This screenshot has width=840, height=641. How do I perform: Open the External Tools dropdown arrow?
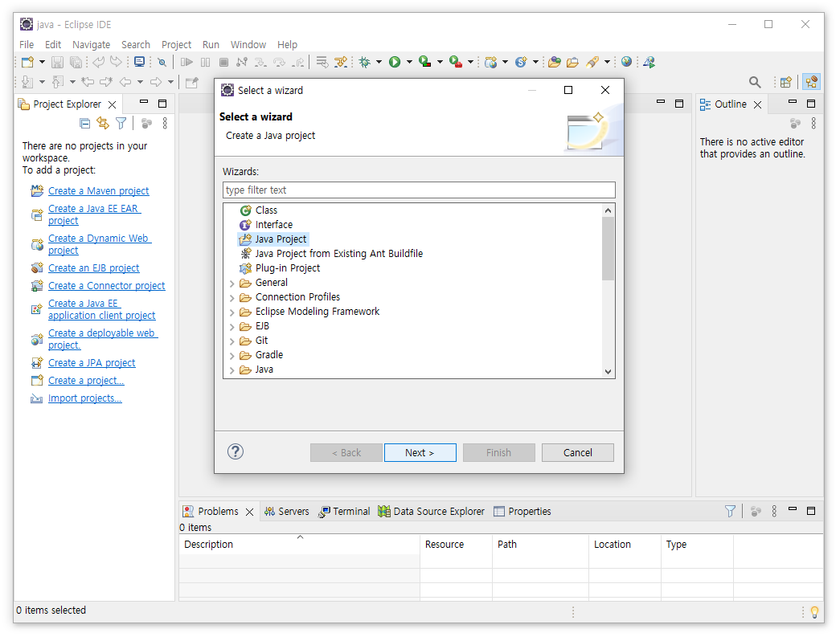470,62
